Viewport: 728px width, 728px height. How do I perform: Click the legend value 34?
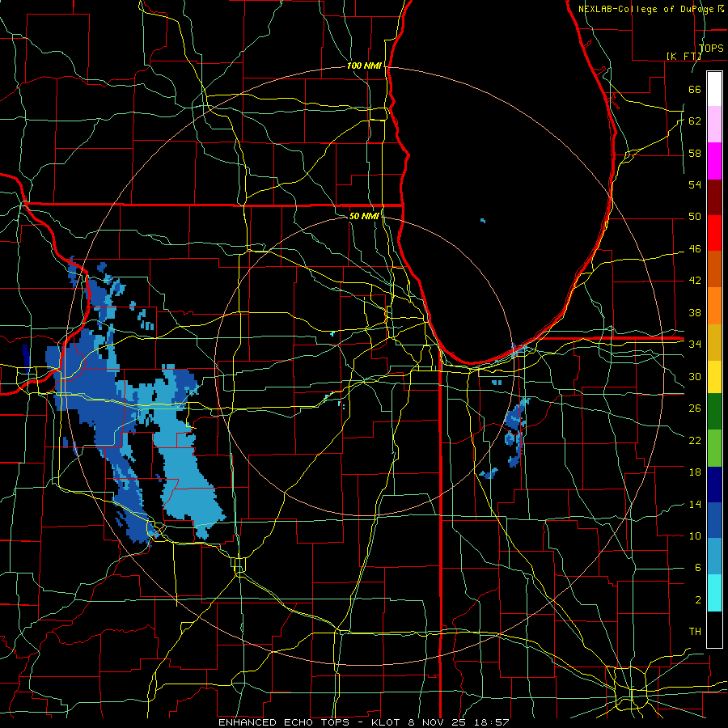point(695,344)
